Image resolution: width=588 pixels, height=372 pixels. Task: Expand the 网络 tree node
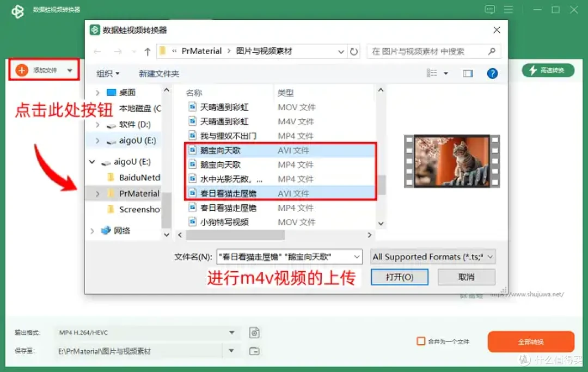pos(92,231)
